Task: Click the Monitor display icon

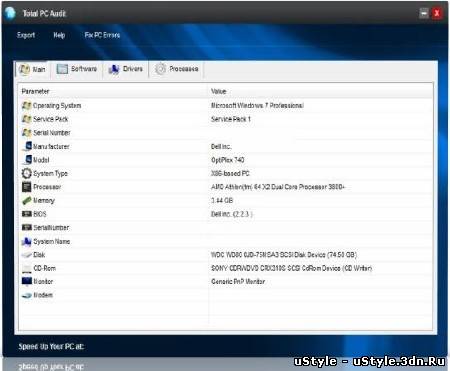Action: (x=26, y=281)
